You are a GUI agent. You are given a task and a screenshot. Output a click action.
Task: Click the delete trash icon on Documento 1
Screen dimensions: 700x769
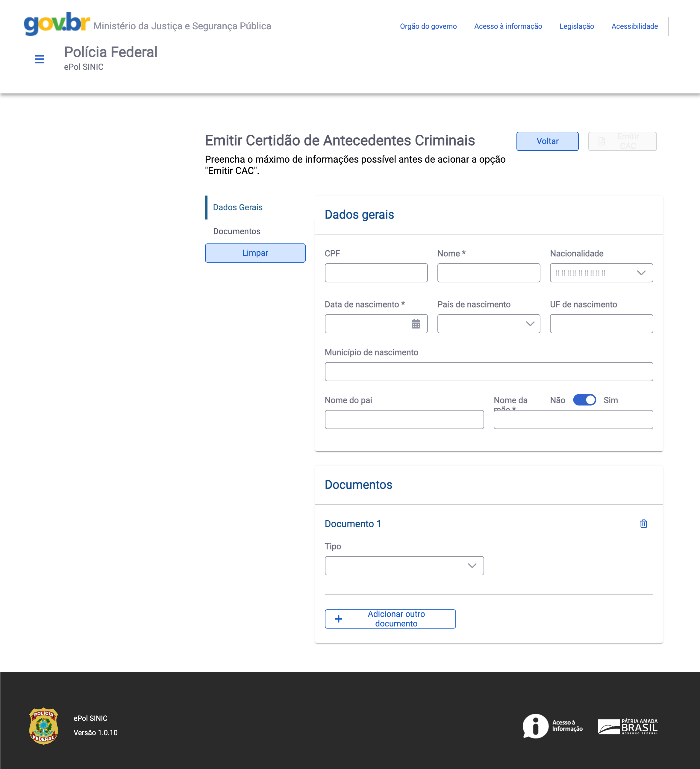[x=644, y=523]
